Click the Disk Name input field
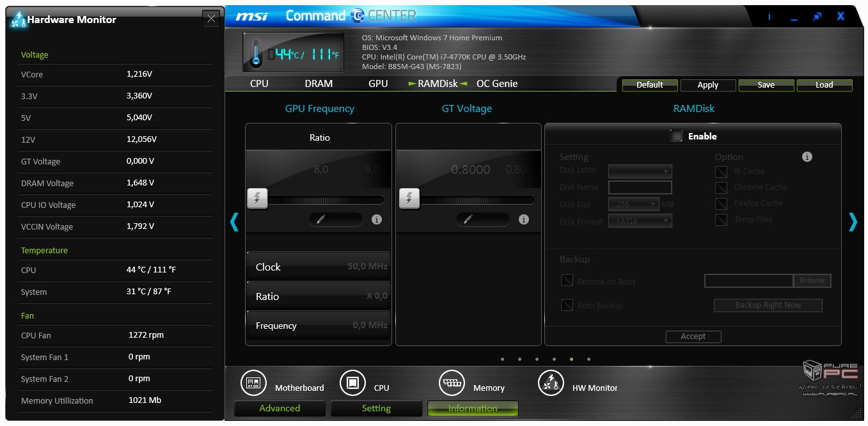Image resolution: width=868 pixels, height=426 pixels. tap(640, 187)
